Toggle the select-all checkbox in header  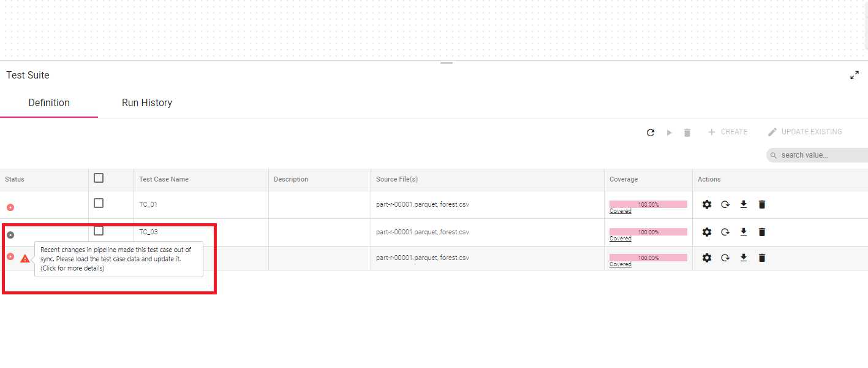[99, 178]
